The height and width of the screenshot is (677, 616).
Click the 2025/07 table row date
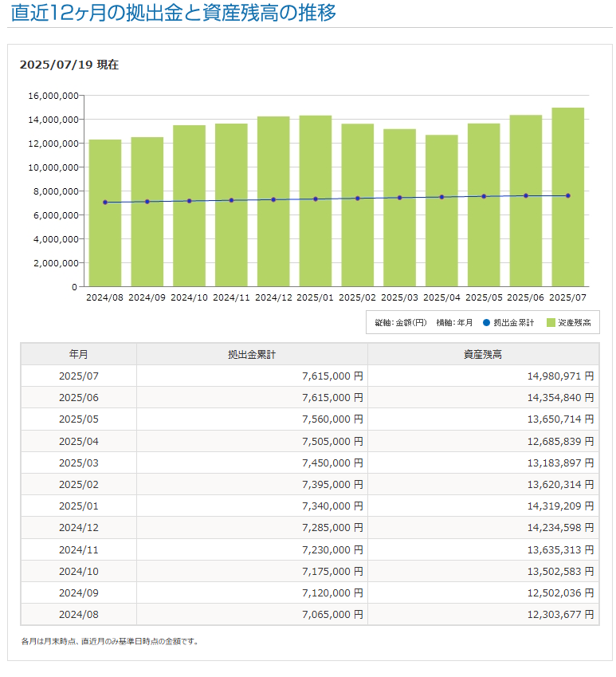click(x=79, y=376)
